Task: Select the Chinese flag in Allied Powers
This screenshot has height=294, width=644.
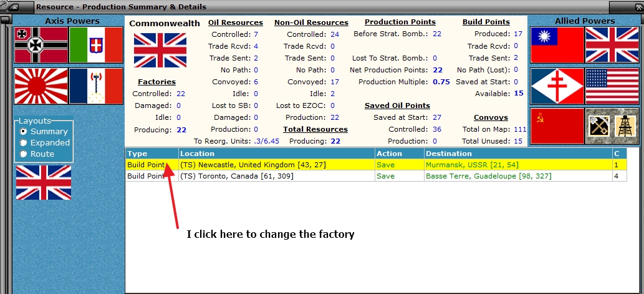Action: point(557,45)
